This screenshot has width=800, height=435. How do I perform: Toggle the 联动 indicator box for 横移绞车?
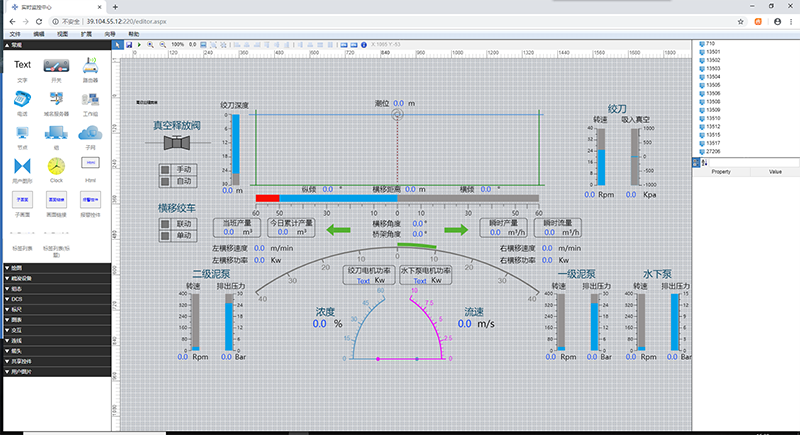click(165, 223)
